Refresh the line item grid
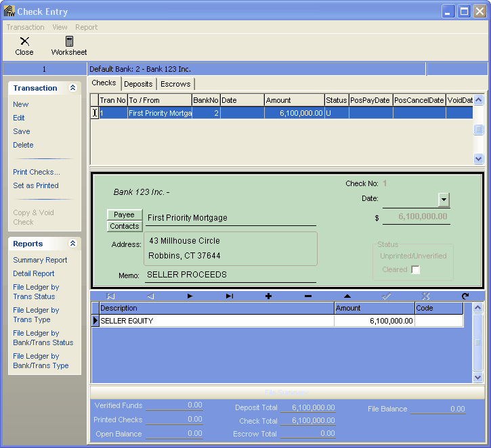The width and height of the screenshot is (491, 448). pos(465,296)
